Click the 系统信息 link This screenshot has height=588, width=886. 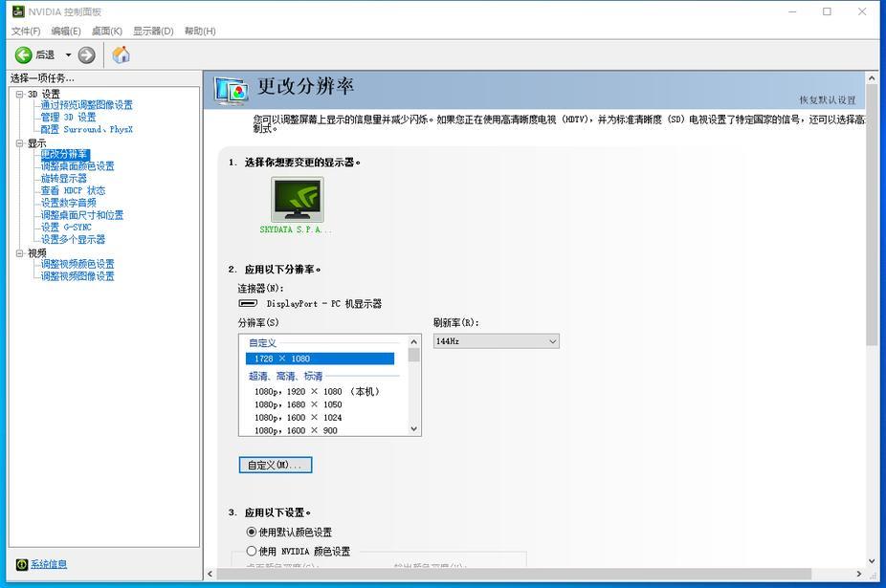(49, 564)
